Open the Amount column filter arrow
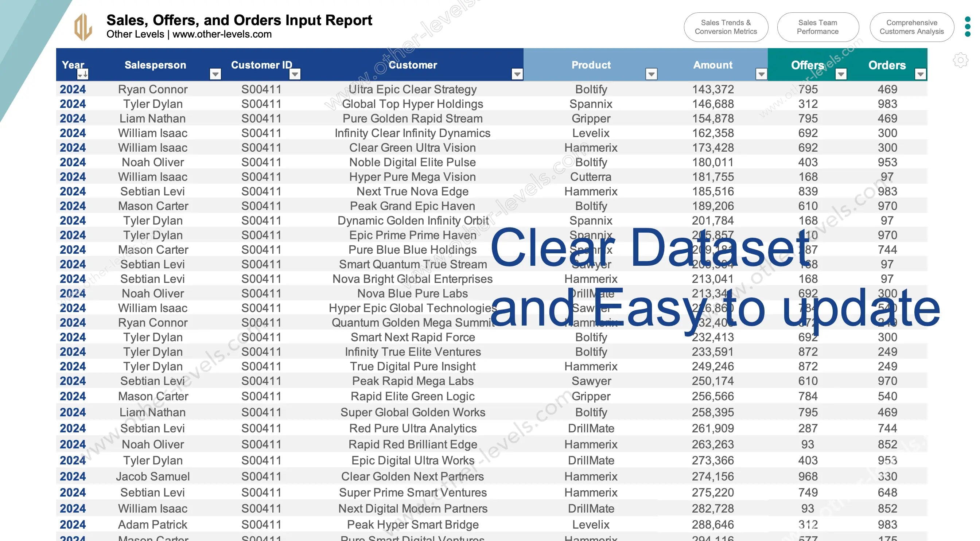The image size is (980, 541). click(x=761, y=74)
